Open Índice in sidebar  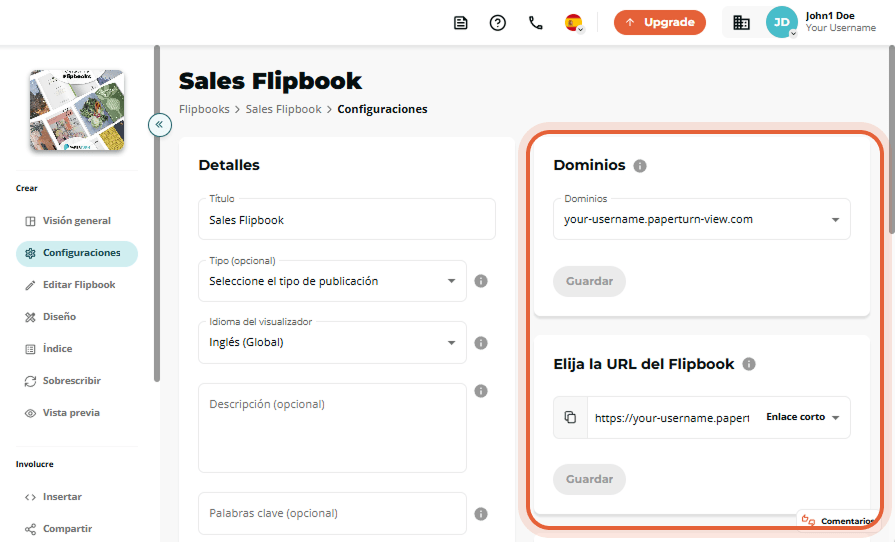(76, 349)
